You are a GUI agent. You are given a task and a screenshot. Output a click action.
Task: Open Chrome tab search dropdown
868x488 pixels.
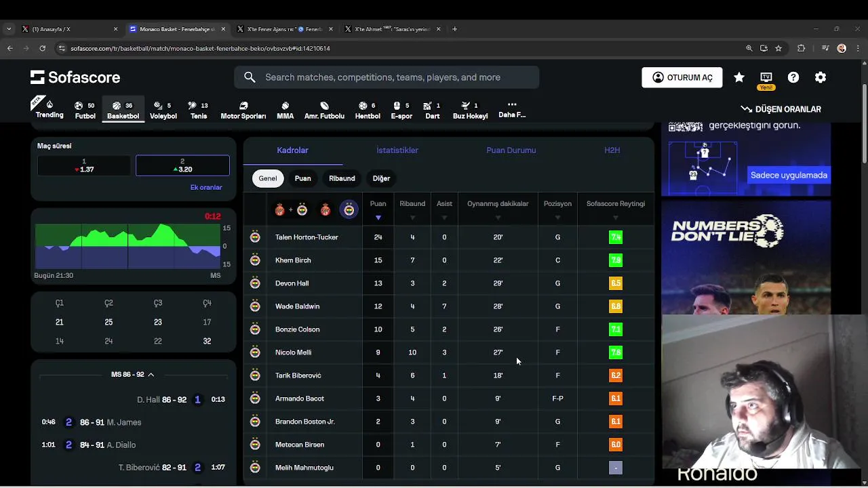8,29
